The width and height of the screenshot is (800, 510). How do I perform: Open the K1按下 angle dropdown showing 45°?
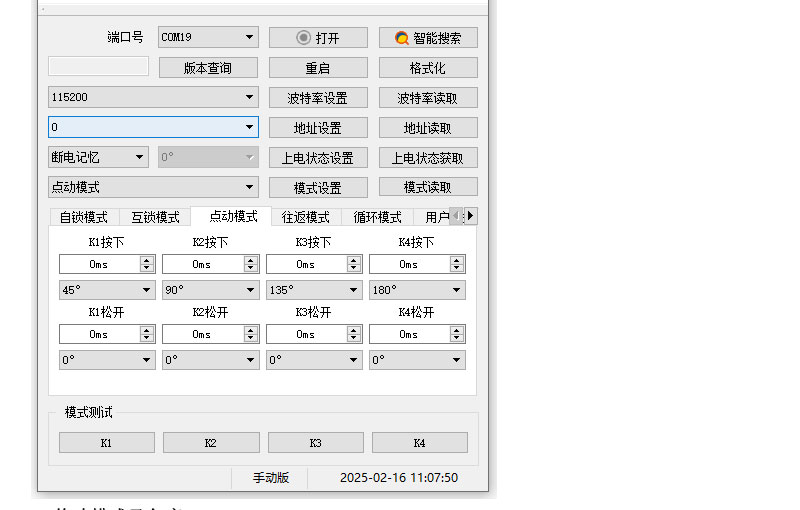[107, 290]
